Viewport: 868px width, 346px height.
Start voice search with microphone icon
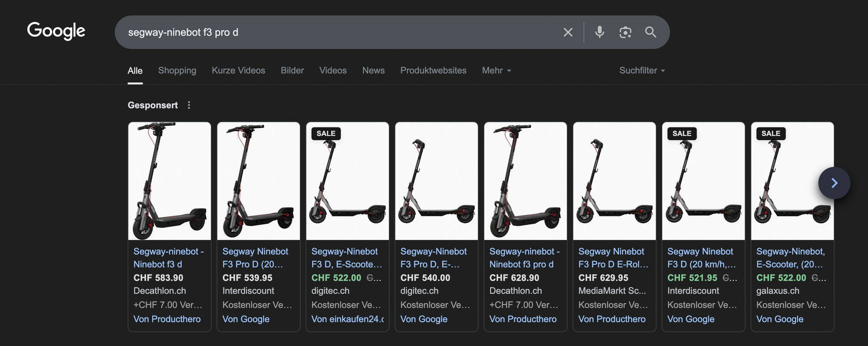[x=599, y=32]
